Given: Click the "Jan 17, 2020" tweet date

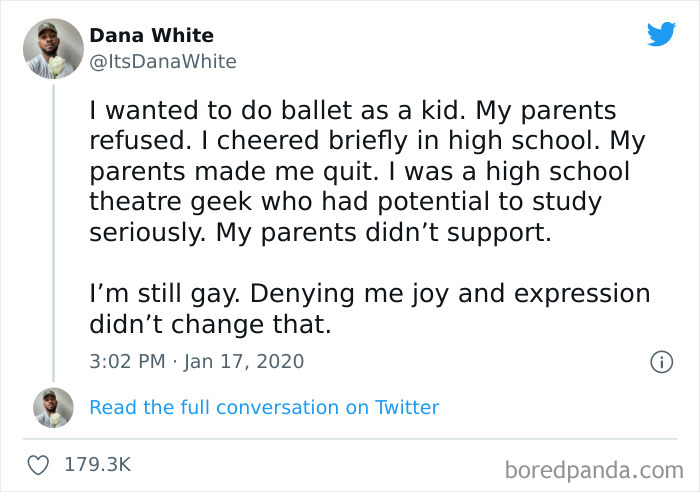Looking at the screenshot, I should 246,361.
